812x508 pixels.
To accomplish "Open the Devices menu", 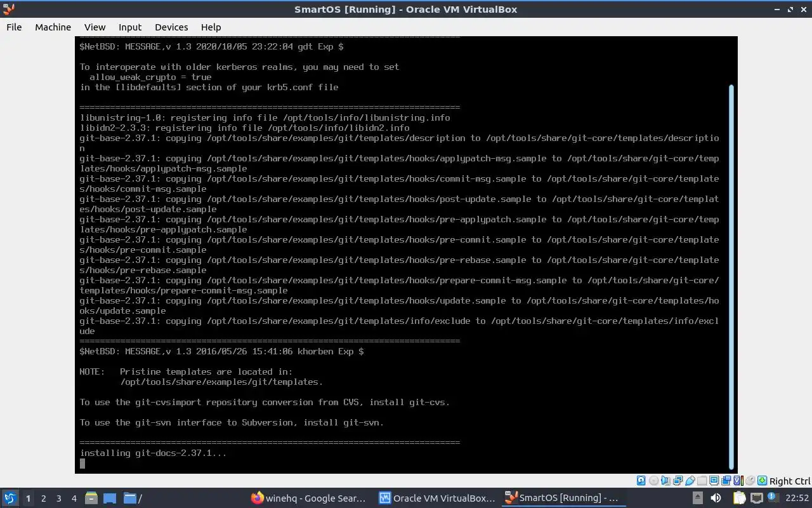I will [x=171, y=27].
